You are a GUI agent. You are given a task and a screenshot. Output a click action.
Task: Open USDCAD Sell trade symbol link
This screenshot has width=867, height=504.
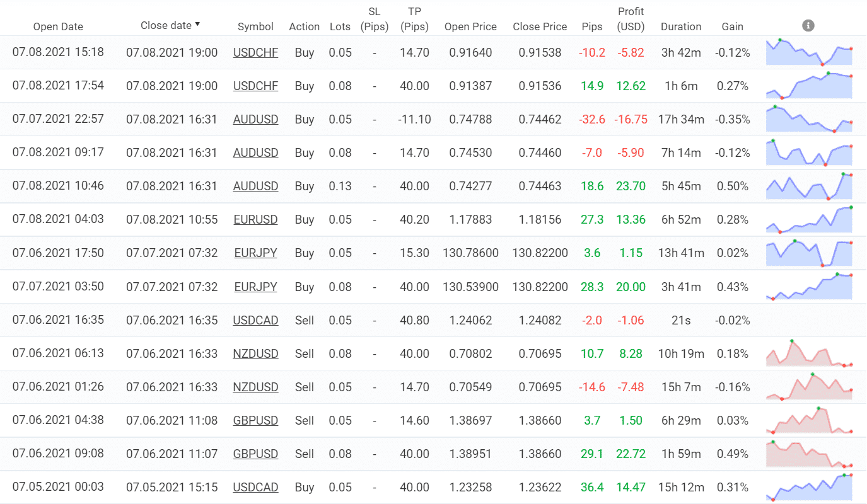point(255,320)
